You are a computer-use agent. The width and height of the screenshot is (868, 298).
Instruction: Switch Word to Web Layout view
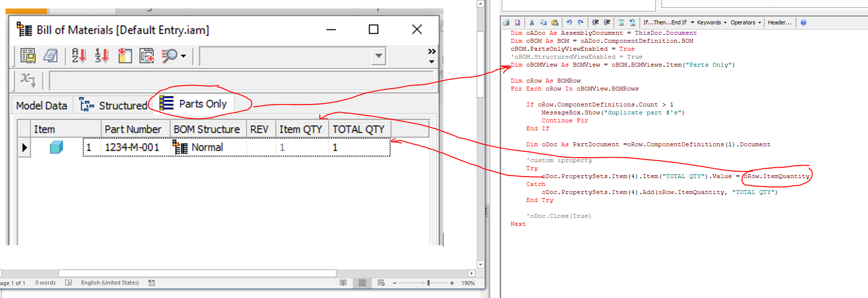pyautogui.click(x=381, y=283)
